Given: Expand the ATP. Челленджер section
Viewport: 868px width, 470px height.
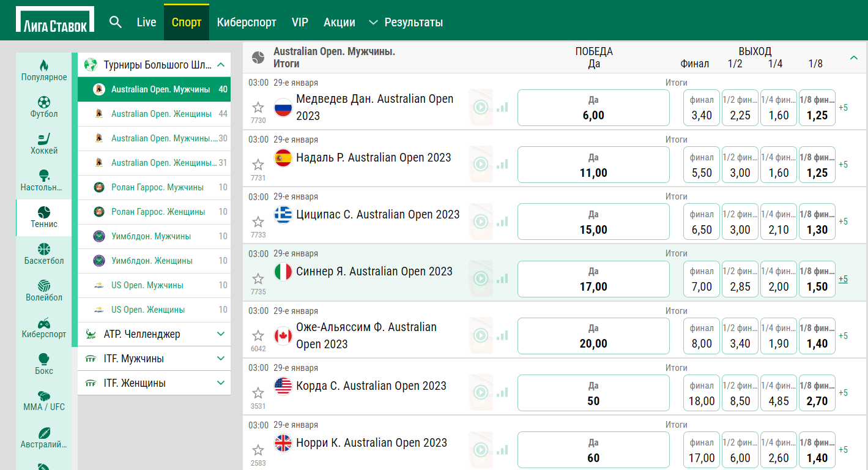Looking at the screenshot, I should [x=221, y=334].
